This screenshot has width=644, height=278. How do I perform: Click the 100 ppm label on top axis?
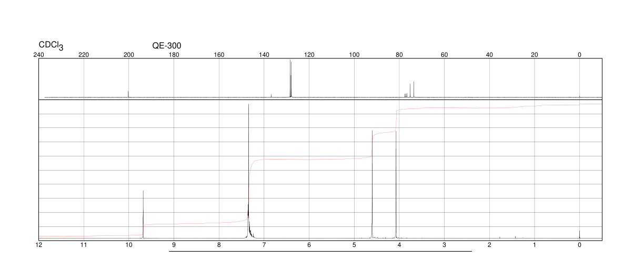click(354, 55)
